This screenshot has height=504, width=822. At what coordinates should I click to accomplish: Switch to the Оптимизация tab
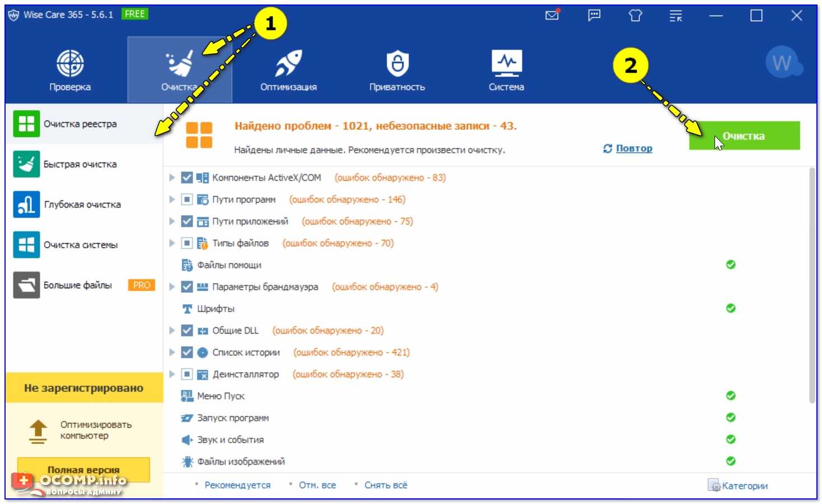[x=288, y=70]
